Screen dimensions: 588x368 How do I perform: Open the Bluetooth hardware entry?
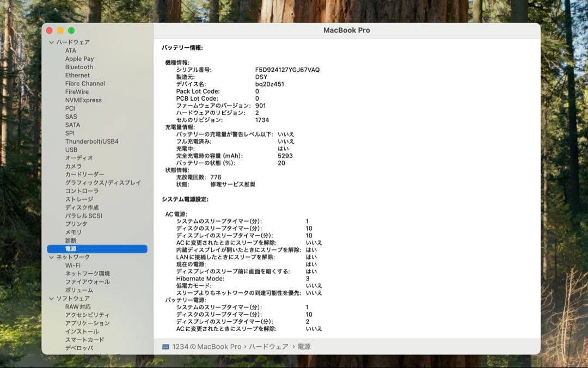pyautogui.click(x=79, y=67)
